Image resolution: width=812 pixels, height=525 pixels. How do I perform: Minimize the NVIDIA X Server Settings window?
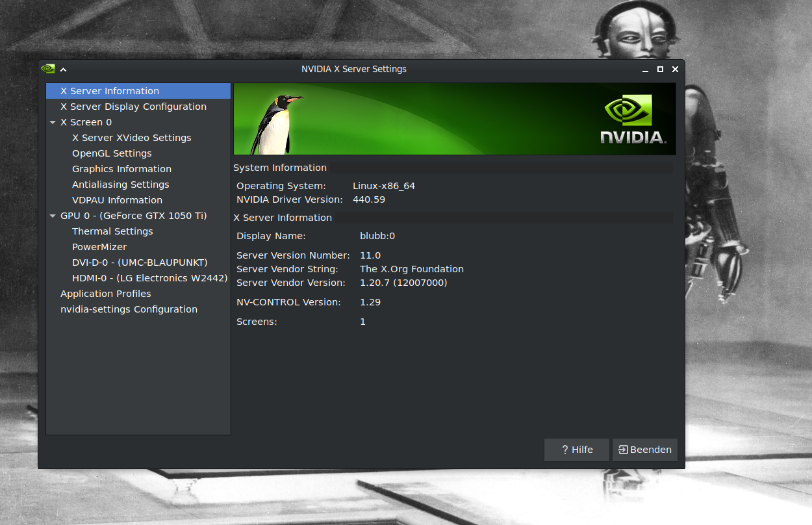tap(646, 70)
